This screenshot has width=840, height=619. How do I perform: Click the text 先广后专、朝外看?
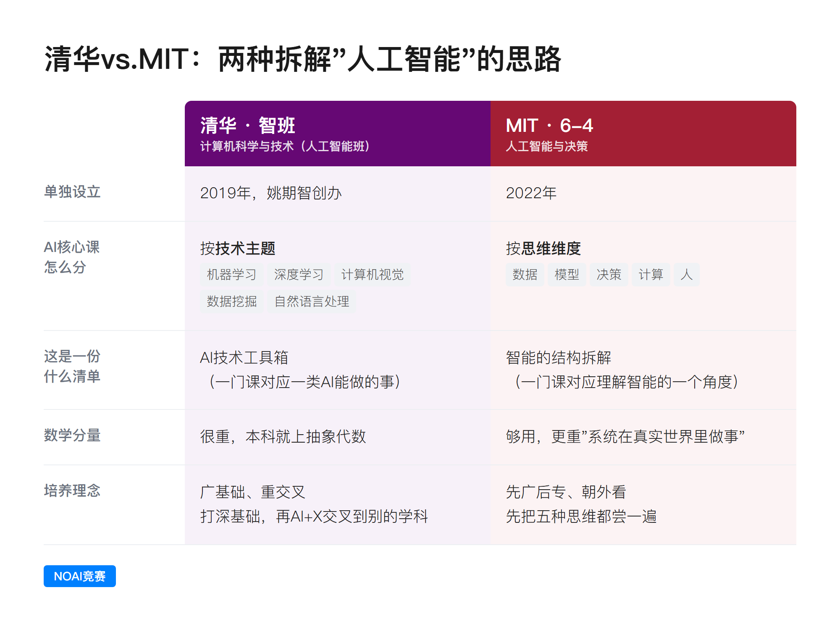pyautogui.click(x=566, y=492)
